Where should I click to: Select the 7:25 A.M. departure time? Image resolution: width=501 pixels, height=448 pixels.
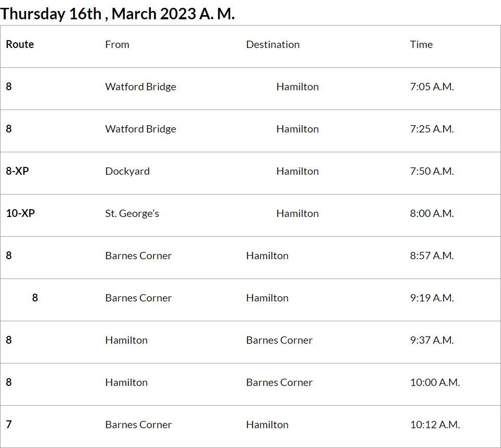point(432,129)
